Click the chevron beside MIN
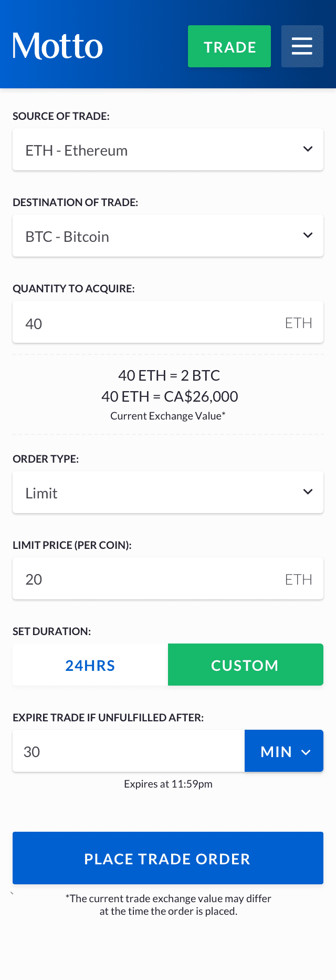The width and height of the screenshot is (336, 980). click(x=306, y=752)
